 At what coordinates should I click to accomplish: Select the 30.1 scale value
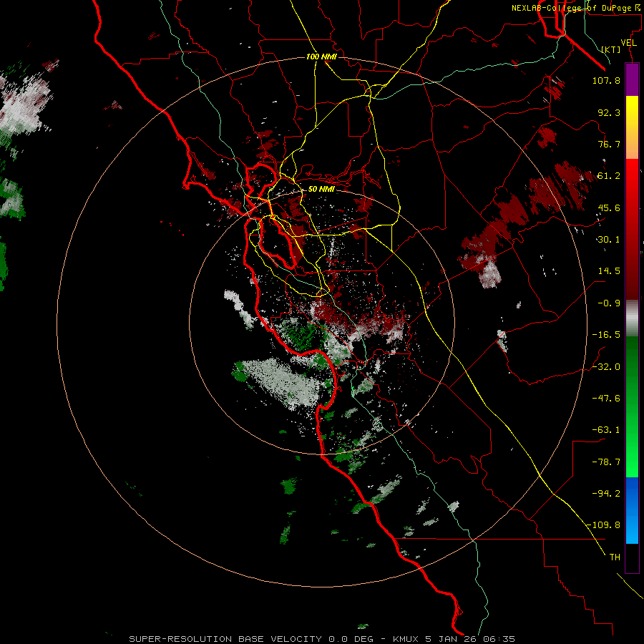609,240
